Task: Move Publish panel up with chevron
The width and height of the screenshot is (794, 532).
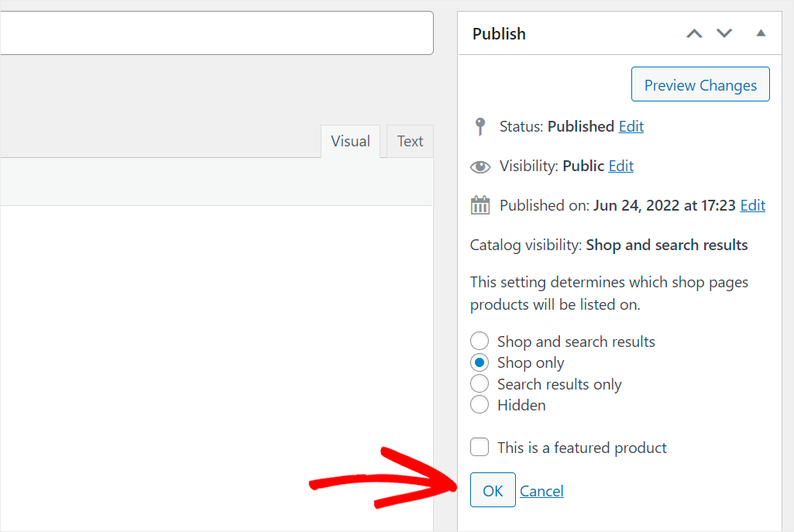Action: click(694, 34)
